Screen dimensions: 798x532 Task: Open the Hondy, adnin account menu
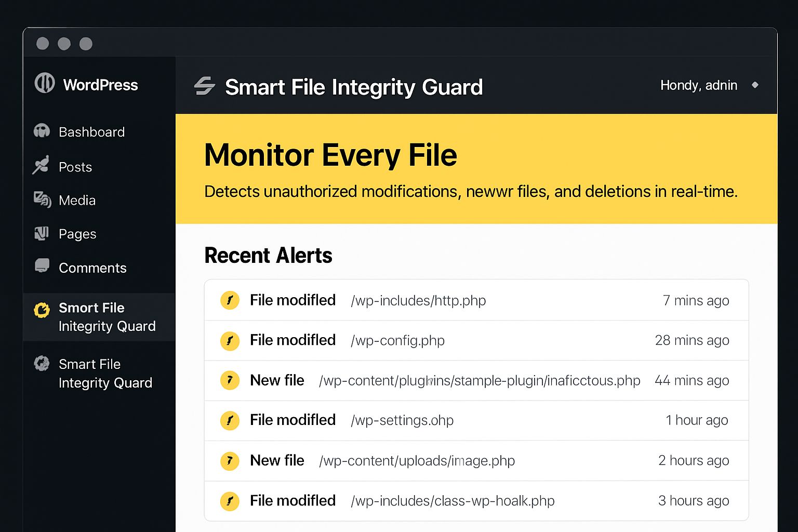[x=698, y=85]
